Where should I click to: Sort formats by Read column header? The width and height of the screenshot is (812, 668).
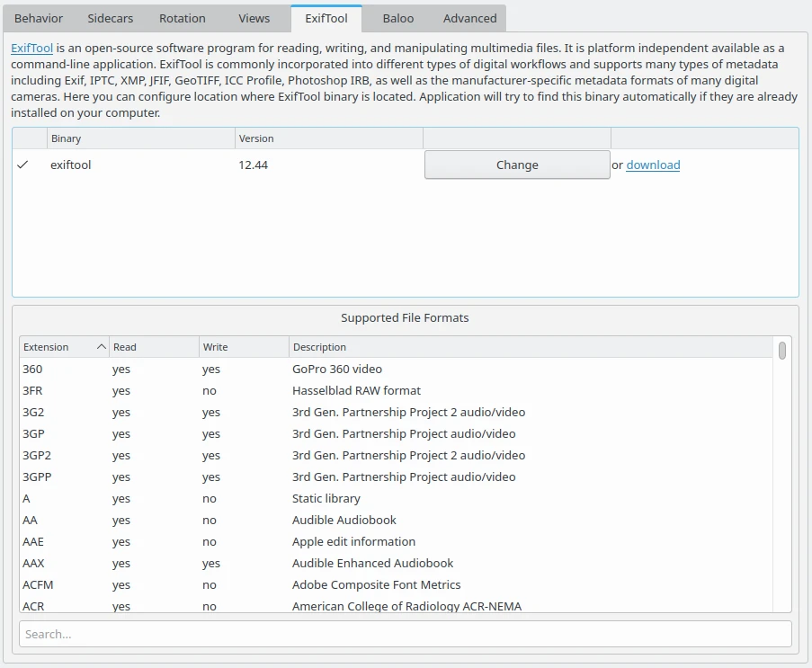pyautogui.click(x=153, y=347)
